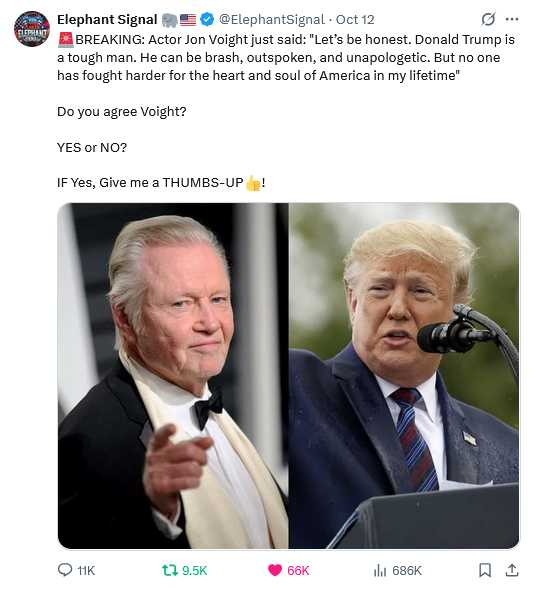Open the Oct 12 timestamp link

click(355, 20)
